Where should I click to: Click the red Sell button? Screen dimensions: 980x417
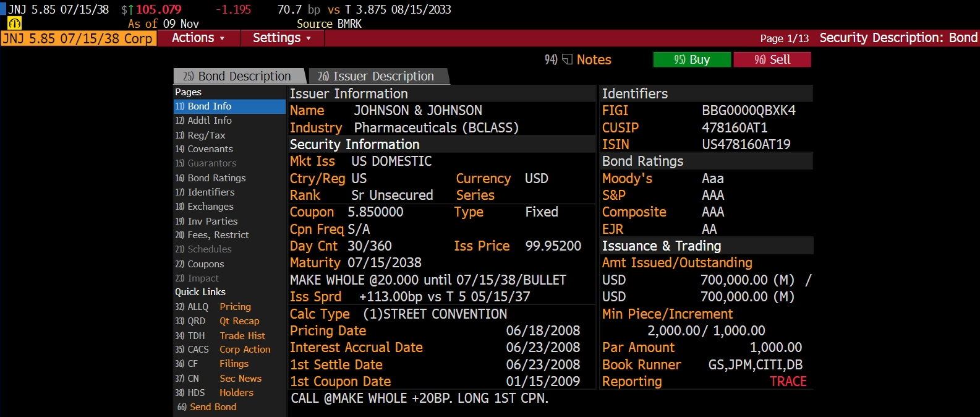772,59
